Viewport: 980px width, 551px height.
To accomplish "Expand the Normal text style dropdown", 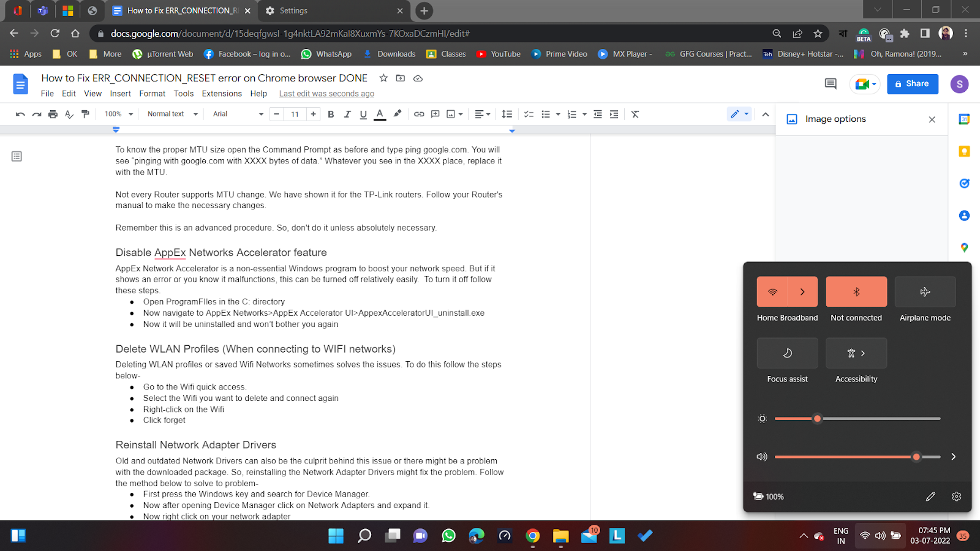I will 172,114.
